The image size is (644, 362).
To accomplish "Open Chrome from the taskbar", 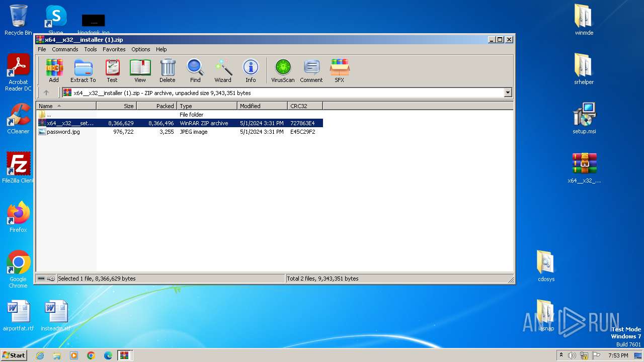I will 91,355.
